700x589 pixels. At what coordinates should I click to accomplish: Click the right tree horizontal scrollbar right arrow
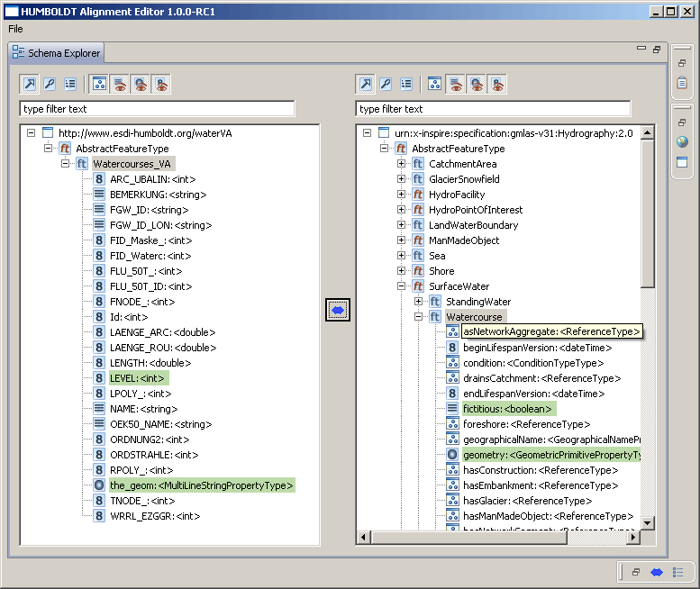[x=633, y=538]
